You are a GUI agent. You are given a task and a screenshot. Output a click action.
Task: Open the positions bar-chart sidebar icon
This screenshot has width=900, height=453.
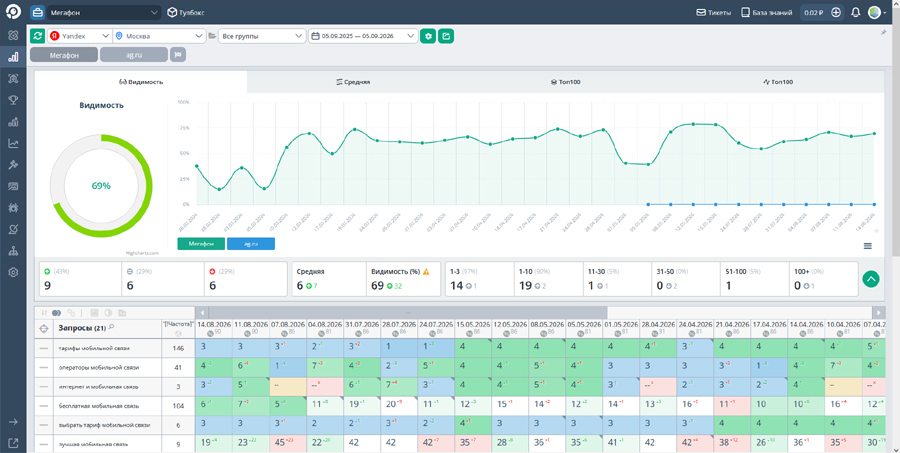pyautogui.click(x=13, y=56)
